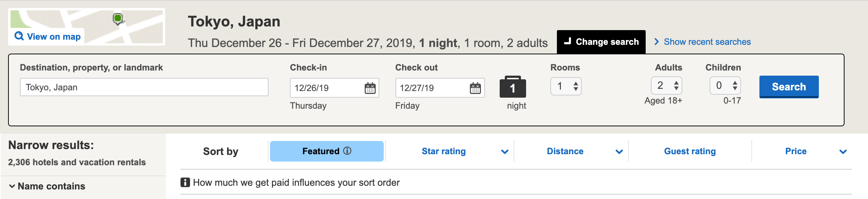Click the blue Search button

pos(789,87)
